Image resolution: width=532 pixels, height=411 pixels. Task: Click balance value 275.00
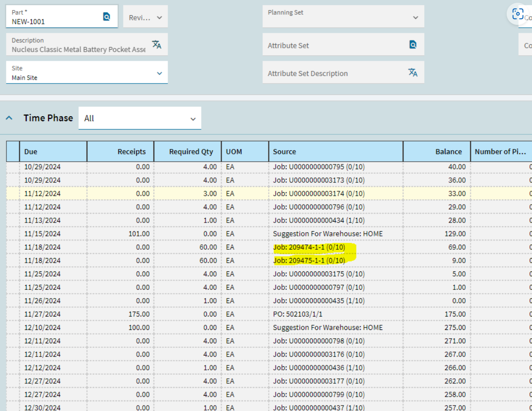tap(455, 327)
